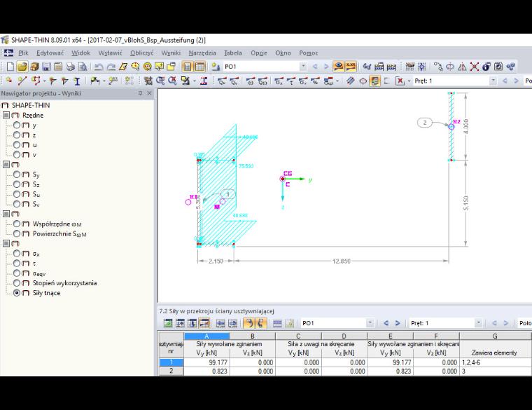Open the Pomoc menu
This screenshot has height=410, width=532.
coord(309,53)
